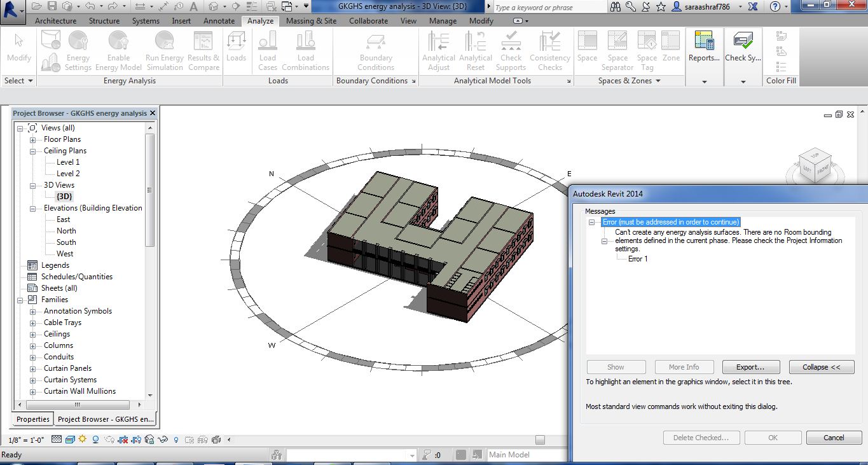Toggle the Sun Path on
868x465 pixels.
coord(82,439)
